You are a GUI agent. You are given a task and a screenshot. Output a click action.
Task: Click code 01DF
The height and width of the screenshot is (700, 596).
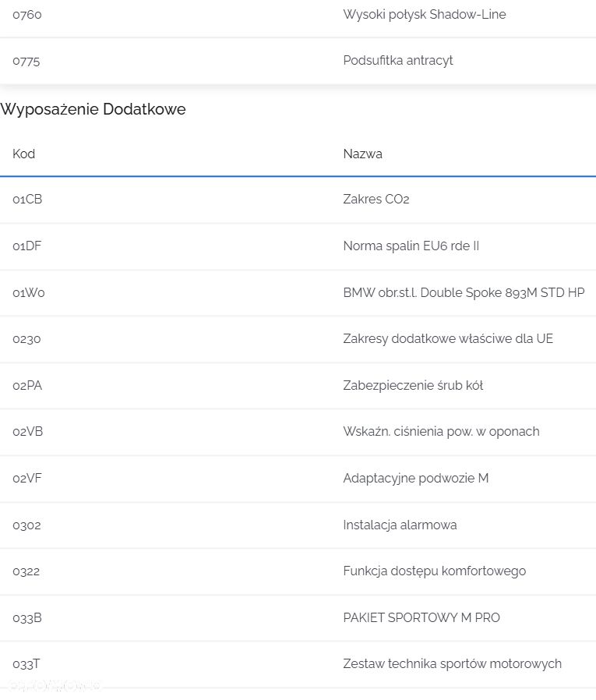pyautogui.click(x=26, y=246)
